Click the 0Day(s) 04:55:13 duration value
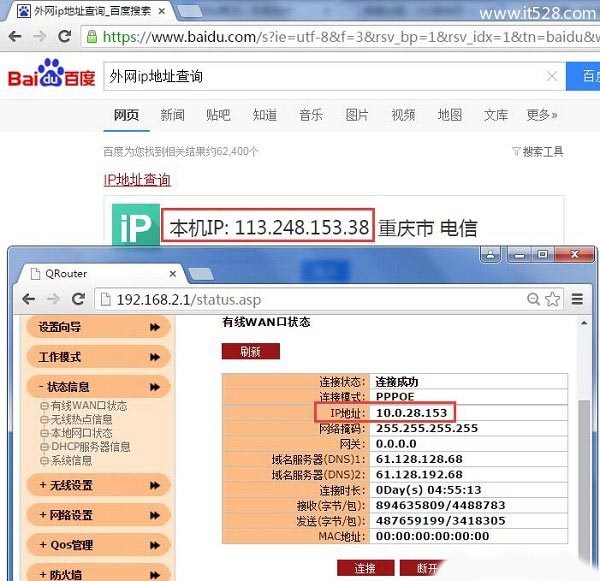 429,490
